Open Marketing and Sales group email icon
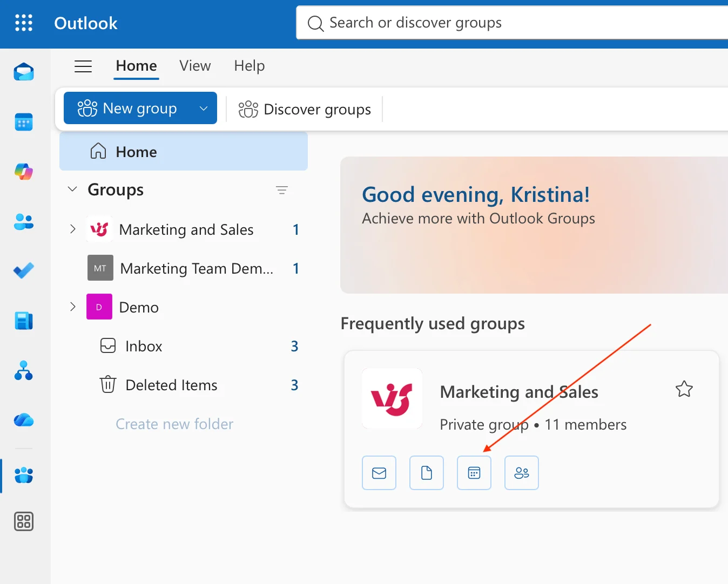The image size is (728, 584). [x=379, y=473]
